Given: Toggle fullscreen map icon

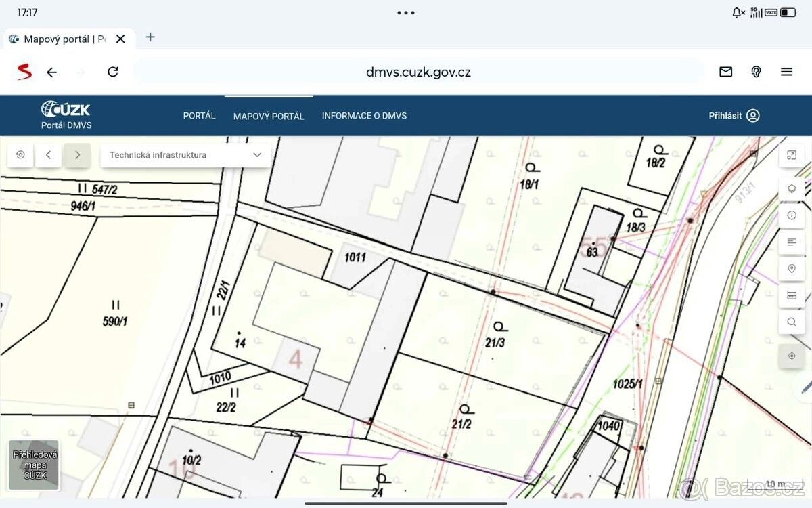Looking at the screenshot, I should (x=792, y=155).
